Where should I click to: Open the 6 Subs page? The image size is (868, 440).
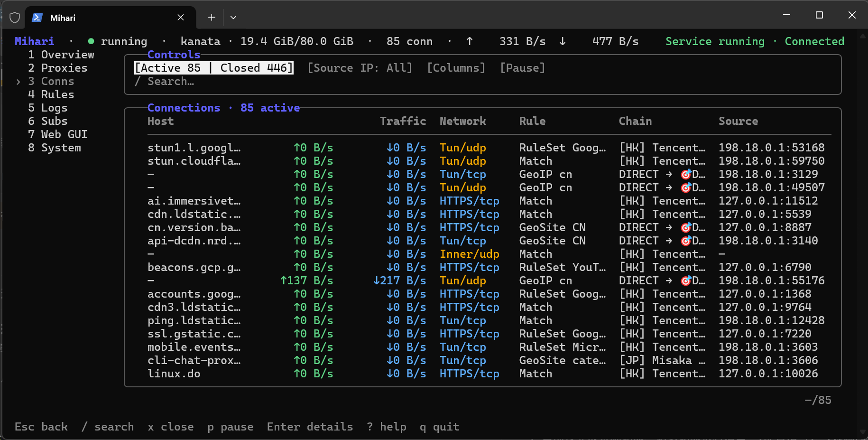(48, 121)
